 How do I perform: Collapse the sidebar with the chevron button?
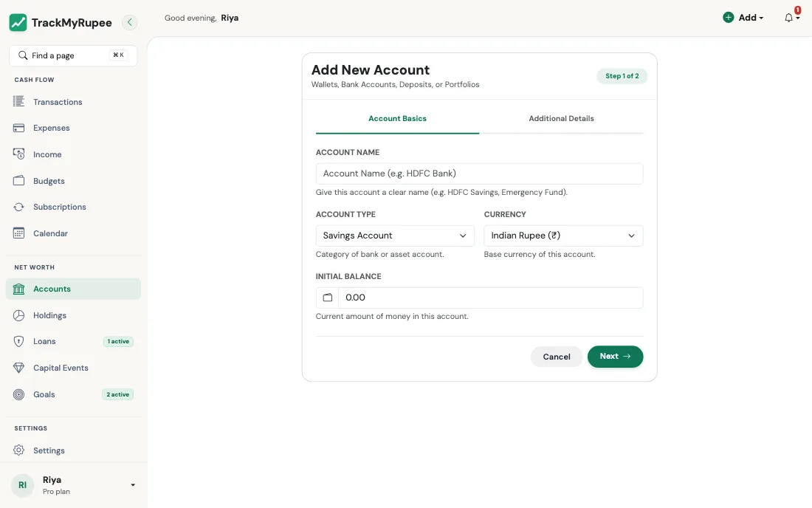click(129, 22)
